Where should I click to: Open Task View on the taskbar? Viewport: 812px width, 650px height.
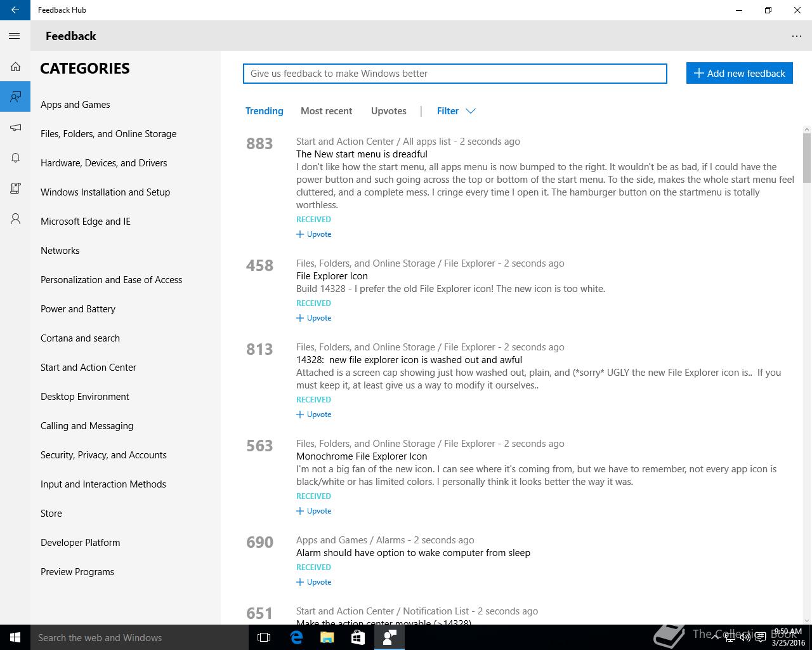tap(264, 637)
